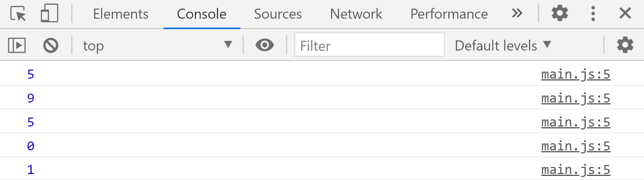Create live expression with eye icon
644x180 pixels.
265,45
